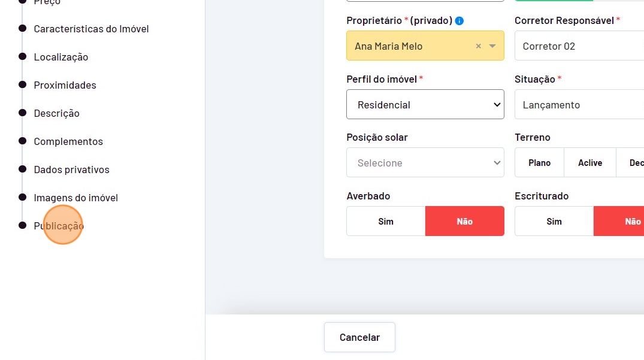
Task: Open the Proprietário dropdown arrow
Action: click(x=492, y=46)
